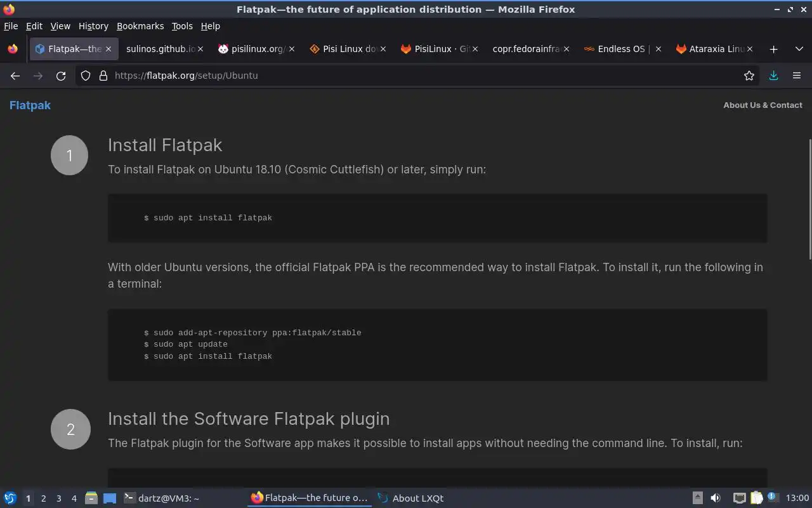This screenshot has height=508, width=812.
Task: Close the pisilinux.org tab
Action: pos(292,49)
